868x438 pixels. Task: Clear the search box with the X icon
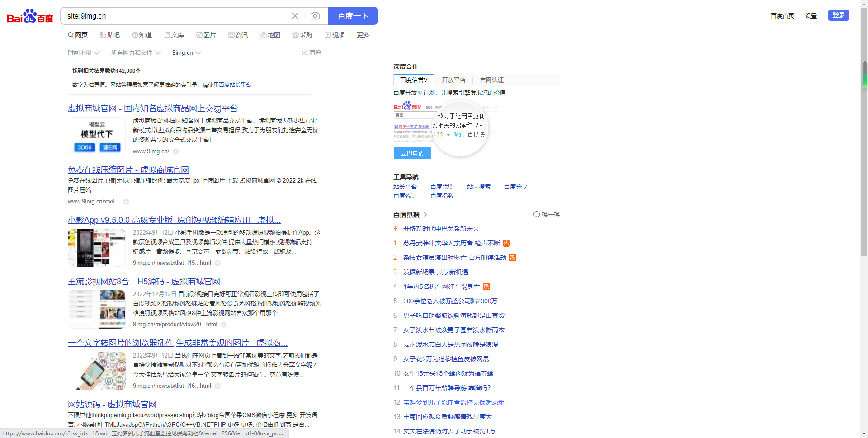pos(295,16)
